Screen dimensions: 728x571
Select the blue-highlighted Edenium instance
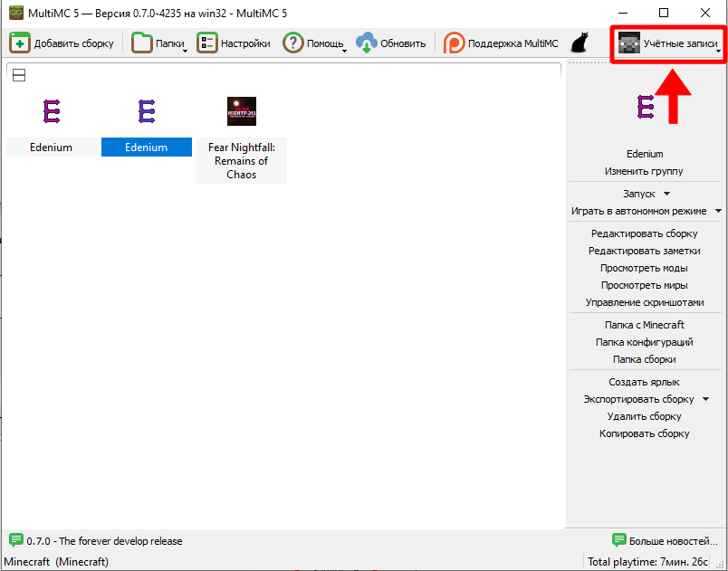(x=147, y=127)
